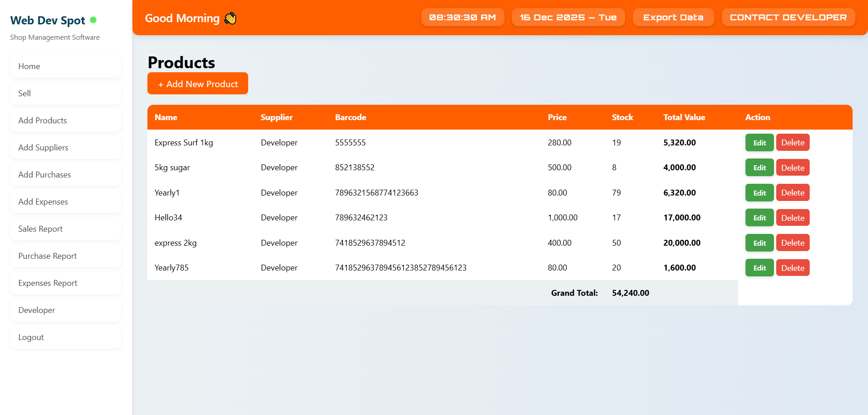Delete the Yearly785 product

click(x=793, y=268)
